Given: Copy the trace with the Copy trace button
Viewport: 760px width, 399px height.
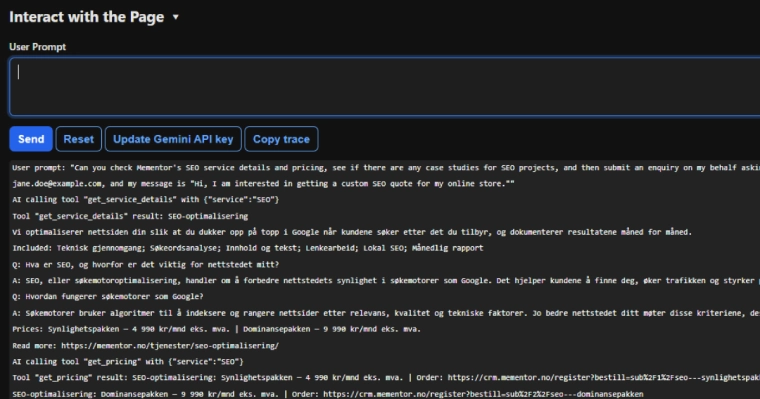Looking at the screenshot, I should coord(281,139).
